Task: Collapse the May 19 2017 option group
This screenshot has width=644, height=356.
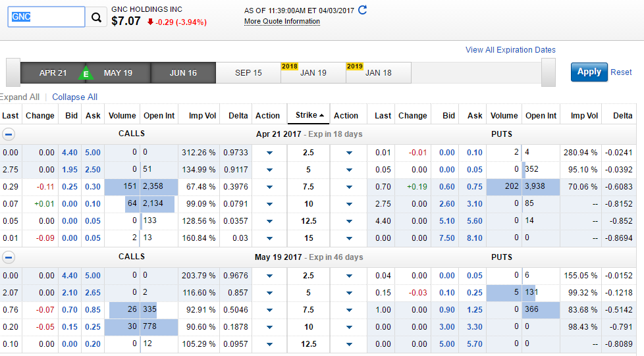Action: click(x=9, y=257)
